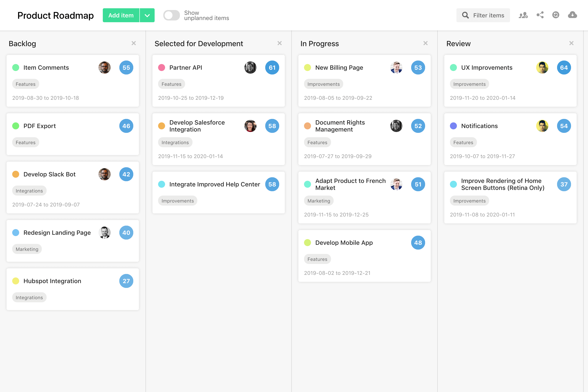Viewport: 588px width, 392px height.
Task: Enable the Show unplanned items toggle
Action: pos(172,15)
